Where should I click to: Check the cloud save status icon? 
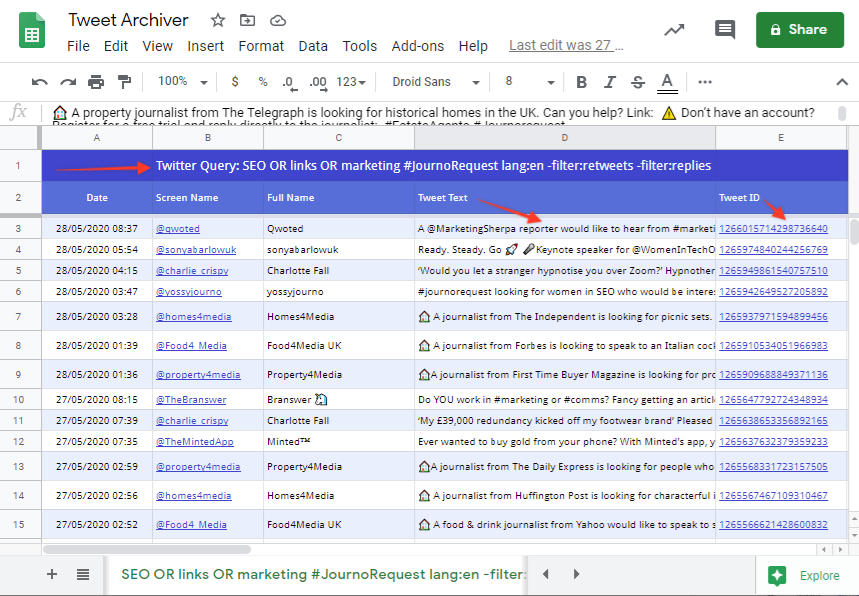[x=278, y=21]
